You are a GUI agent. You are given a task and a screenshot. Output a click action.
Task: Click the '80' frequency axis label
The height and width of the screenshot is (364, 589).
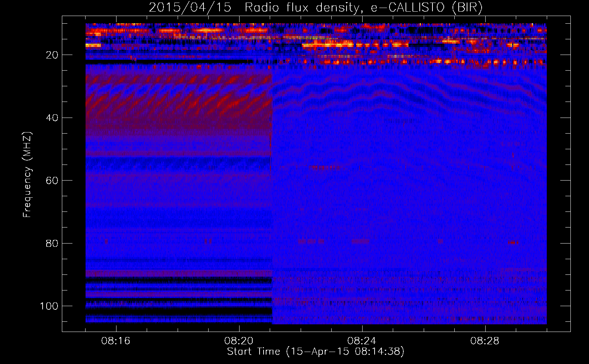(x=52, y=244)
